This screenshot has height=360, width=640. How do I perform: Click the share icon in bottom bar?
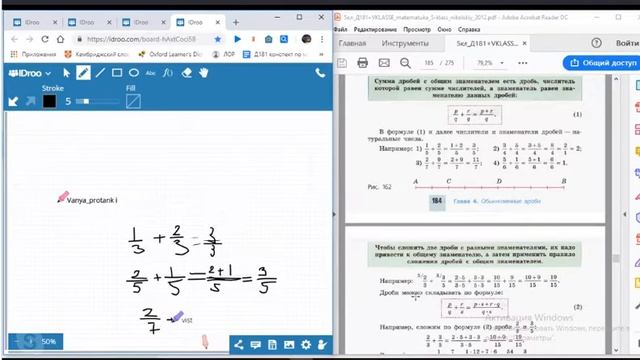coord(239,345)
